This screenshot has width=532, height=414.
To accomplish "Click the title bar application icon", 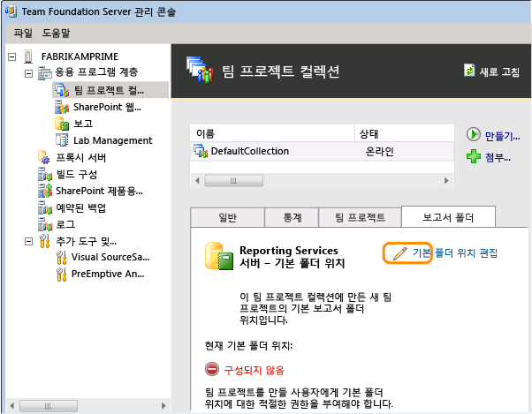I will (x=11, y=11).
